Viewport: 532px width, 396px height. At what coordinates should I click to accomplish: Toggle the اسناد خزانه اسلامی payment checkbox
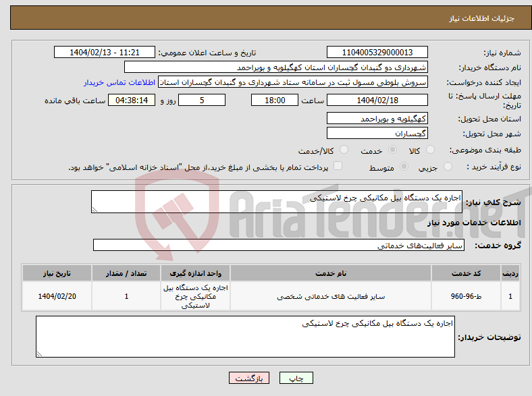point(338,165)
